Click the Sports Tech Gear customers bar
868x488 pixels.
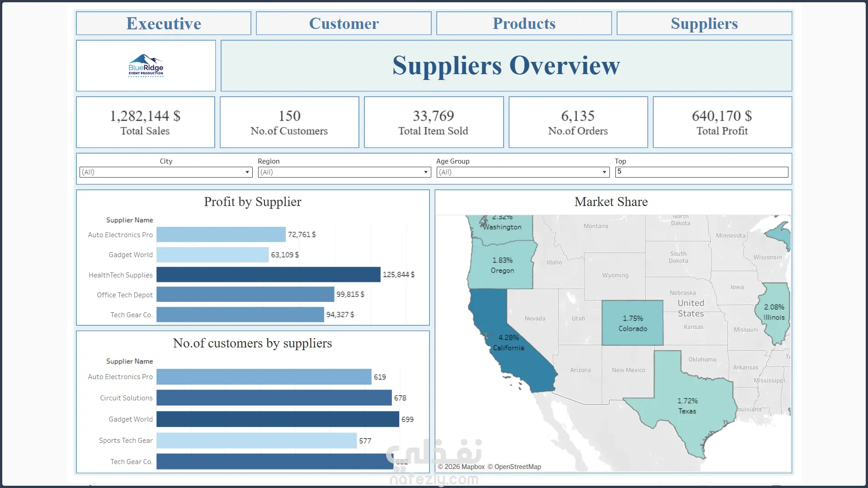click(x=256, y=441)
